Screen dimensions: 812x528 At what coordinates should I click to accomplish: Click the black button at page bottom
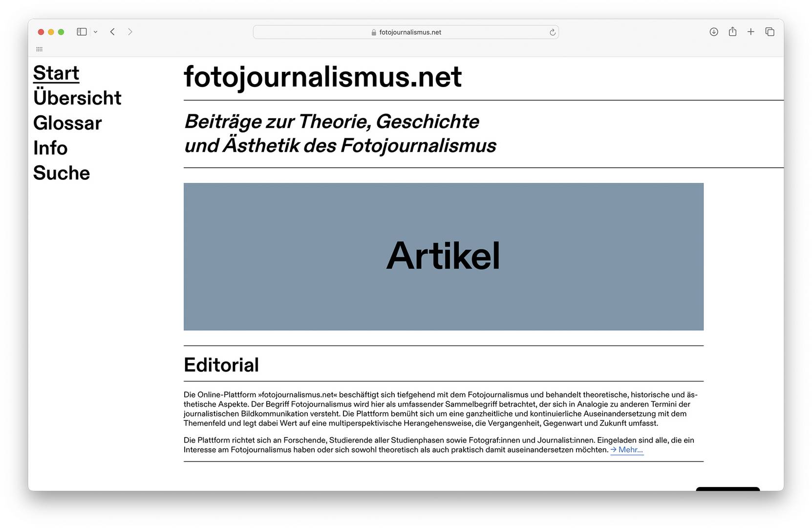(727, 489)
